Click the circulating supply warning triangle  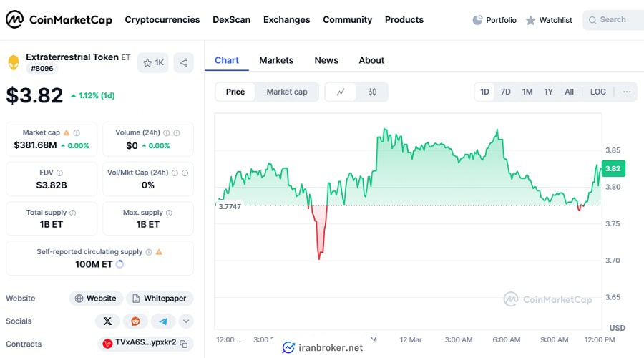click(x=159, y=251)
